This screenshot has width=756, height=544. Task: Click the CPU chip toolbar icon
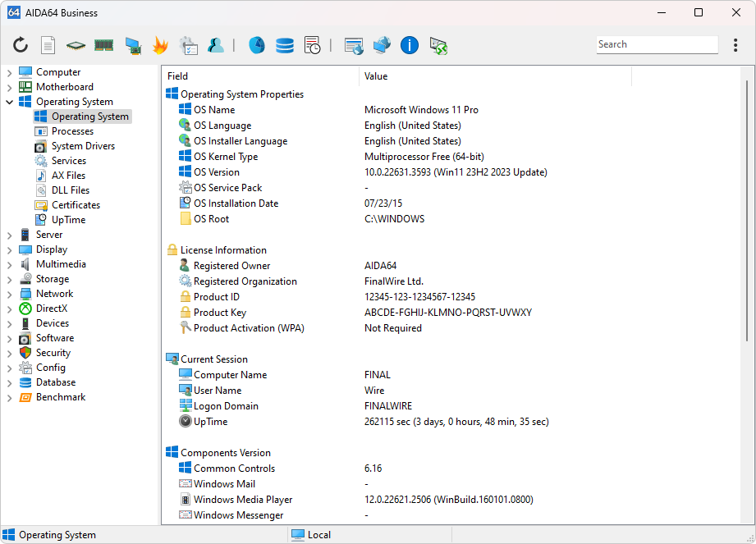pos(76,45)
